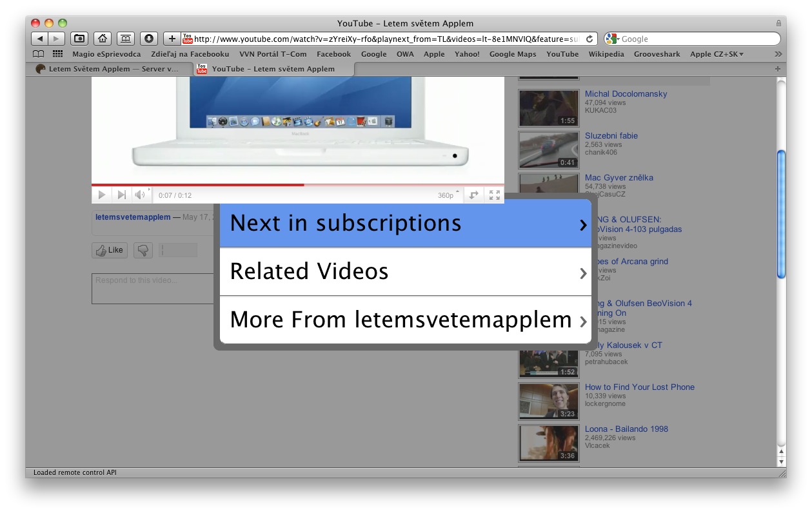
Task: Mute audio with the speaker icon
Action: 140,195
